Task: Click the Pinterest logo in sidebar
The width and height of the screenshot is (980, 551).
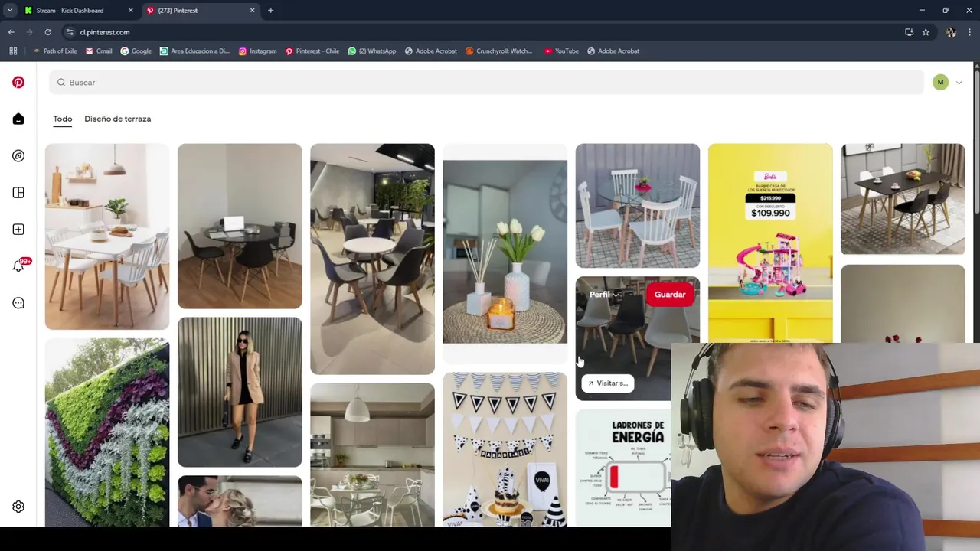Action: coord(18,82)
